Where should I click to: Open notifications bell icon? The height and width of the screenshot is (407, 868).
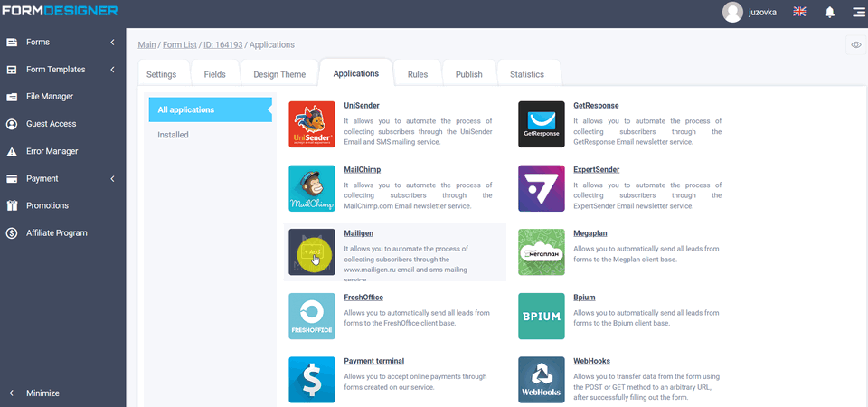(x=829, y=12)
